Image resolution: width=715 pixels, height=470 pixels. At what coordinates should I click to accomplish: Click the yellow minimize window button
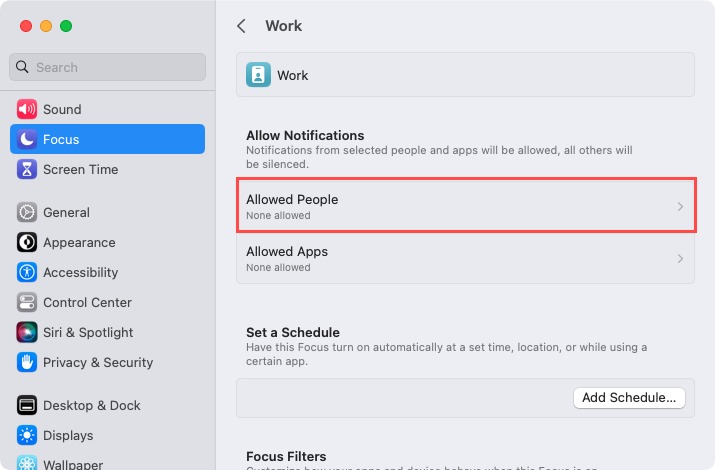click(46, 26)
